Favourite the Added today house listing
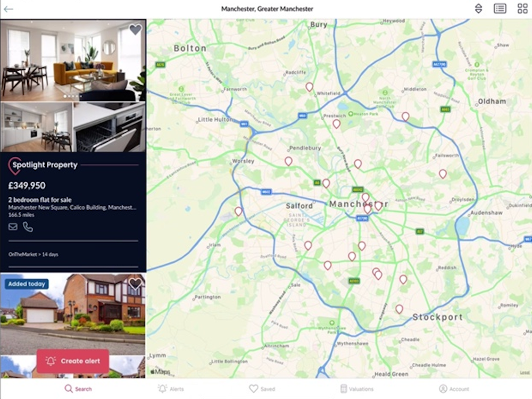532x399 pixels. coord(135,284)
